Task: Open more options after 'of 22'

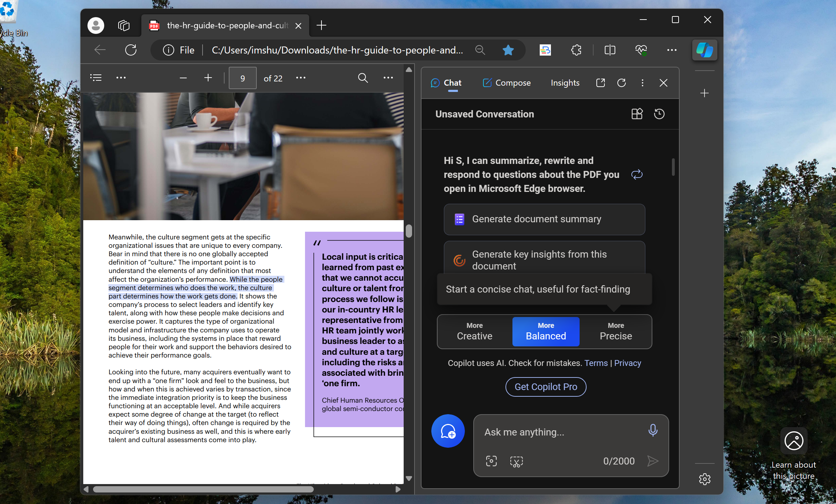Action: pyautogui.click(x=301, y=78)
